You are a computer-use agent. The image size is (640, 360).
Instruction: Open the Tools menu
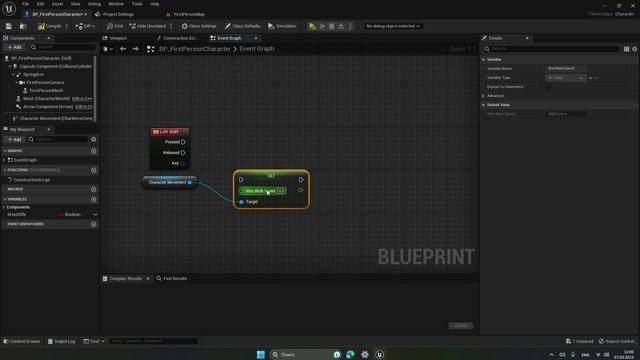tap(137, 4)
